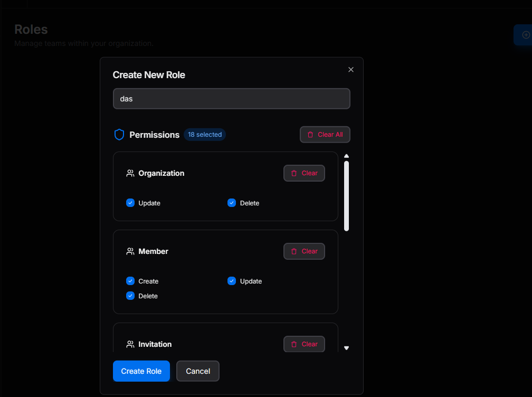Click the people icon next to Member

[x=130, y=251]
